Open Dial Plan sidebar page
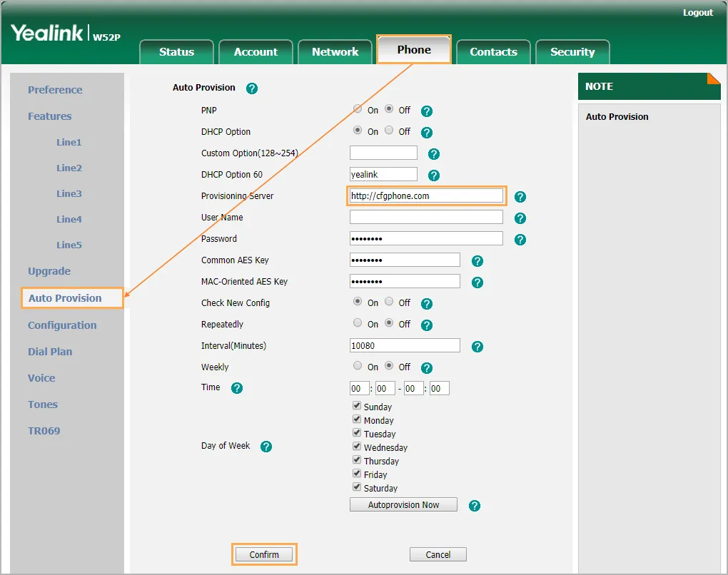The image size is (728, 575). pyautogui.click(x=50, y=352)
